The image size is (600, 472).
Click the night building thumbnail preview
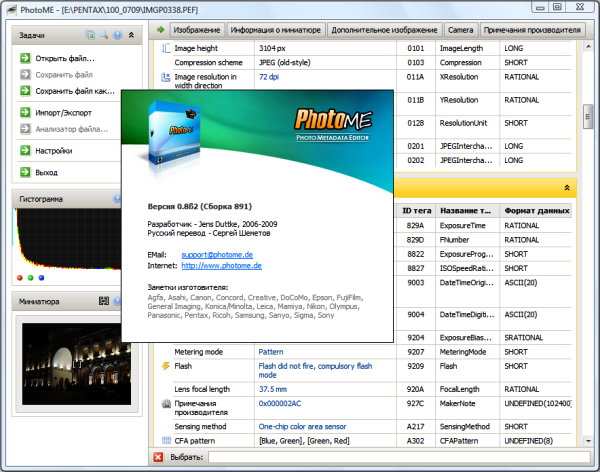coord(76,364)
